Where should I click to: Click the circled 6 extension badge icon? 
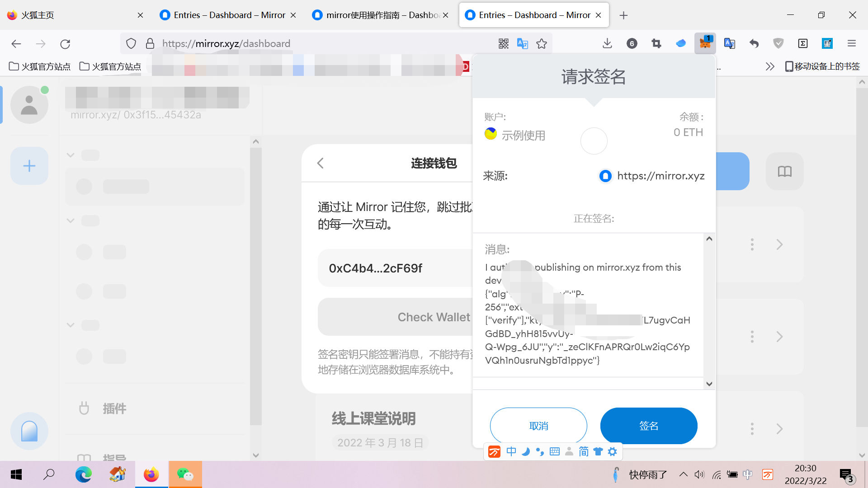tap(632, 43)
